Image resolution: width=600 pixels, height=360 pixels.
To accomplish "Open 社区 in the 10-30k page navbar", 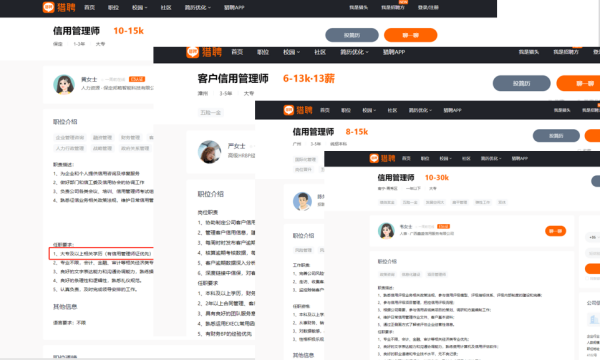I will [466, 158].
